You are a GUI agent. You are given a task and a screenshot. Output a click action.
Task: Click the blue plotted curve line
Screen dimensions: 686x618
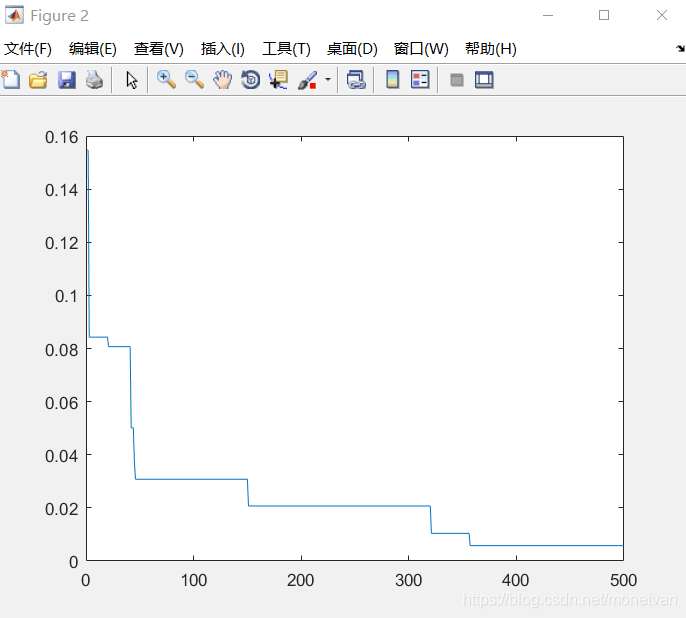click(339, 506)
